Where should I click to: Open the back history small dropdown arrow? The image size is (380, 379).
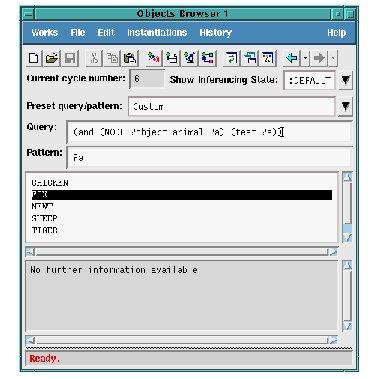(x=306, y=58)
